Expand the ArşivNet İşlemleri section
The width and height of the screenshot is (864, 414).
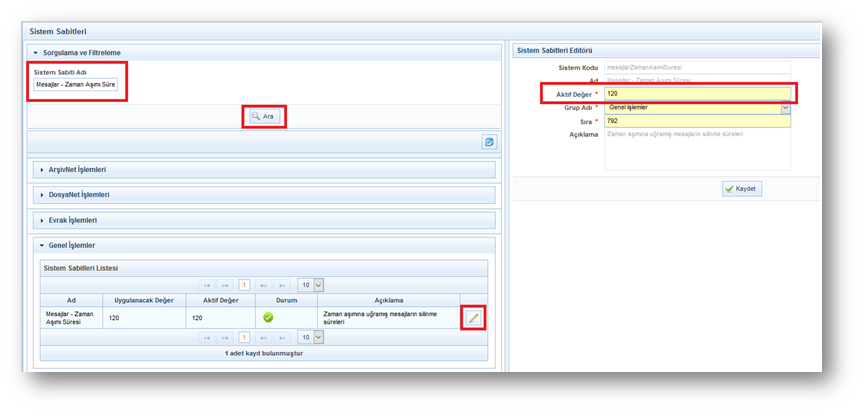tap(78, 169)
